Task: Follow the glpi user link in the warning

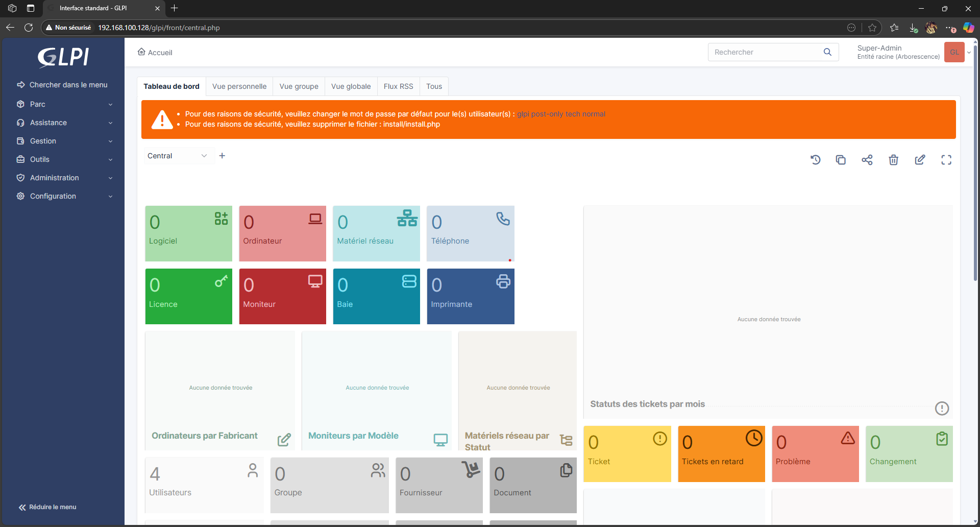Action: [523, 114]
